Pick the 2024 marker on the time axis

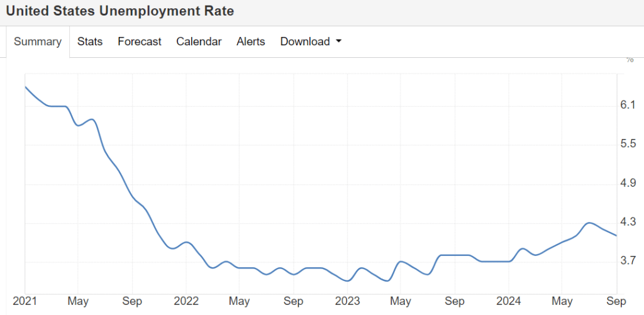pos(508,302)
